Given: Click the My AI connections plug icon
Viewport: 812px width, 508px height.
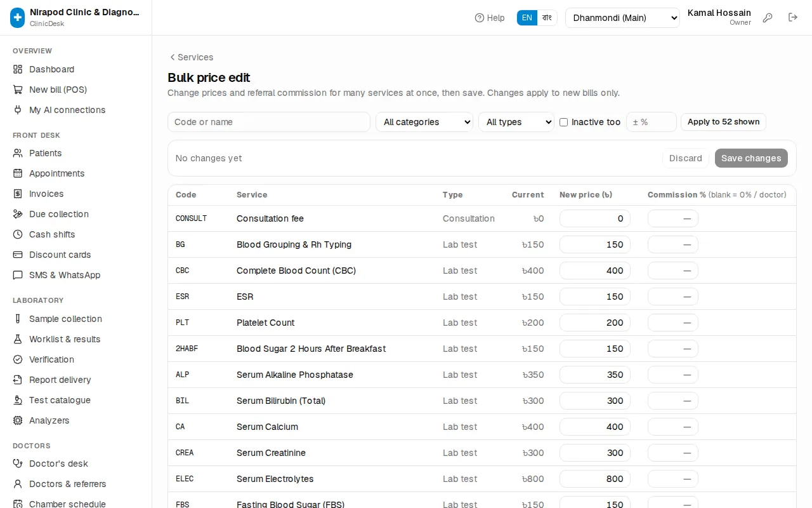Looking at the screenshot, I should tap(18, 110).
